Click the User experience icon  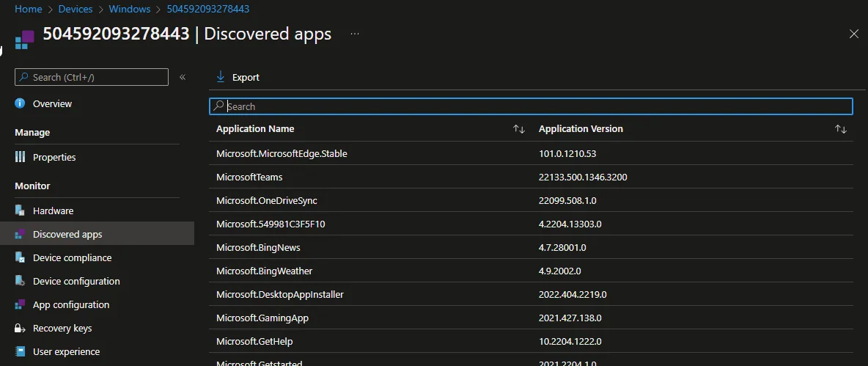point(20,351)
